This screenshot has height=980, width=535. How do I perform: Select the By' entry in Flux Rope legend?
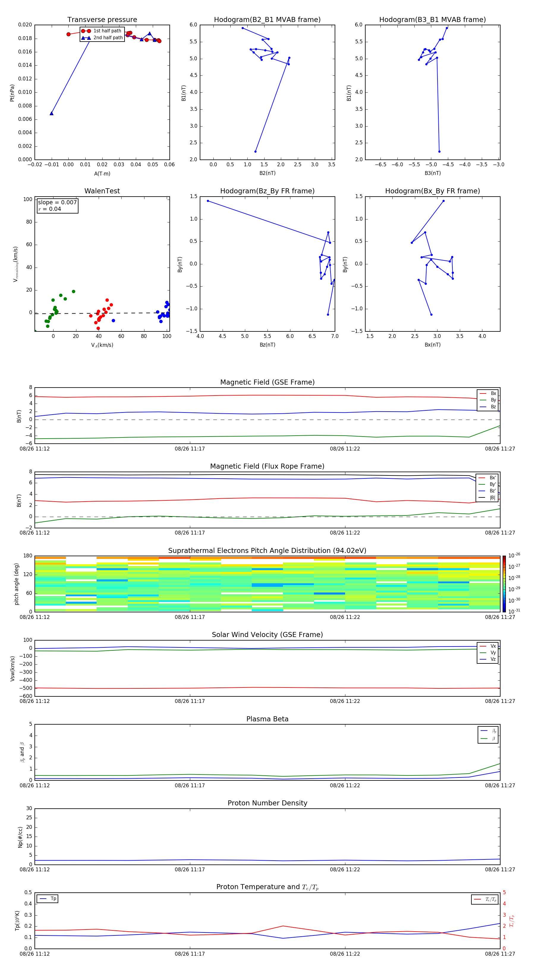point(487,485)
